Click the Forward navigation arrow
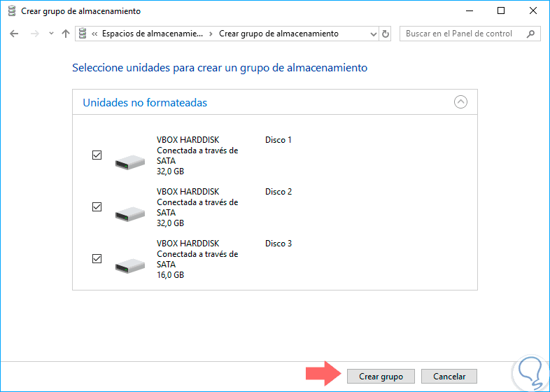This screenshot has height=392, width=550. coord(34,34)
